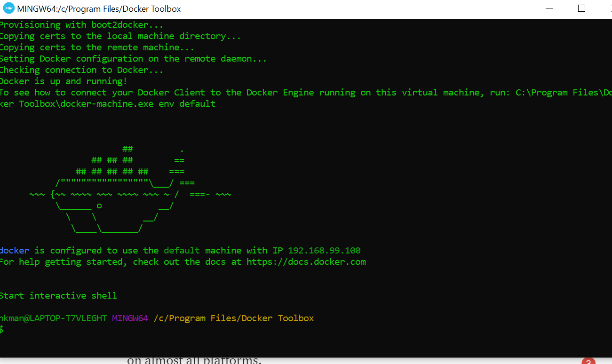This screenshot has height=364, width=612.
Task: Click the blue 'docker' word
Action: click(15, 251)
